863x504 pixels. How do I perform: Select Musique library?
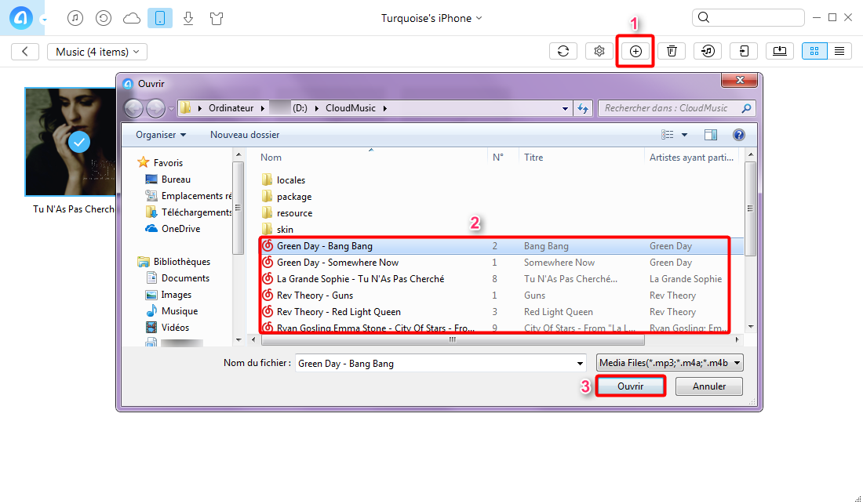(172, 311)
